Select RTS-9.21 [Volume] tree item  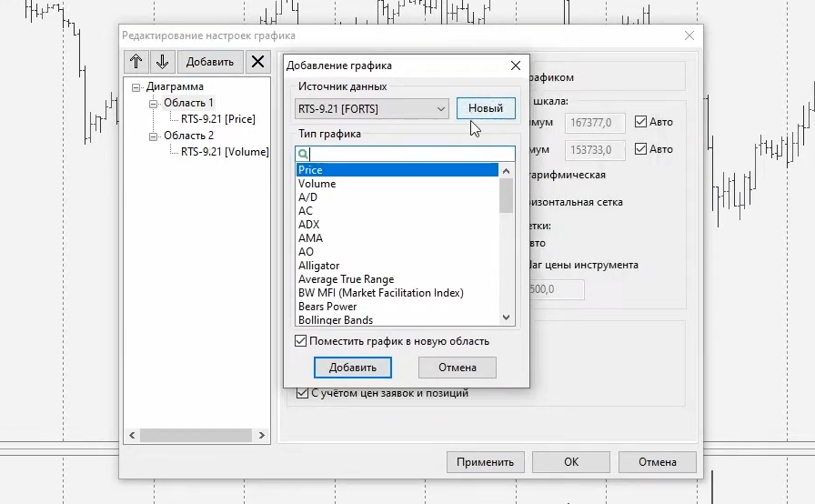click(x=224, y=152)
